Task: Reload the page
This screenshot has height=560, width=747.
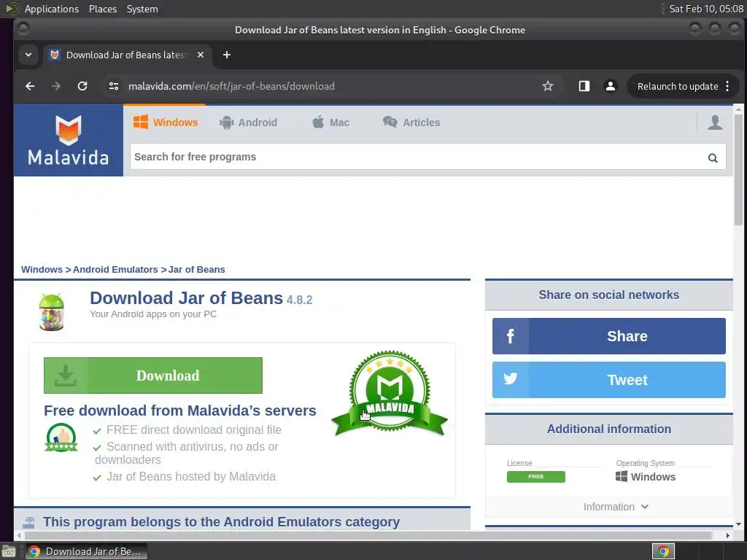Action: point(82,86)
